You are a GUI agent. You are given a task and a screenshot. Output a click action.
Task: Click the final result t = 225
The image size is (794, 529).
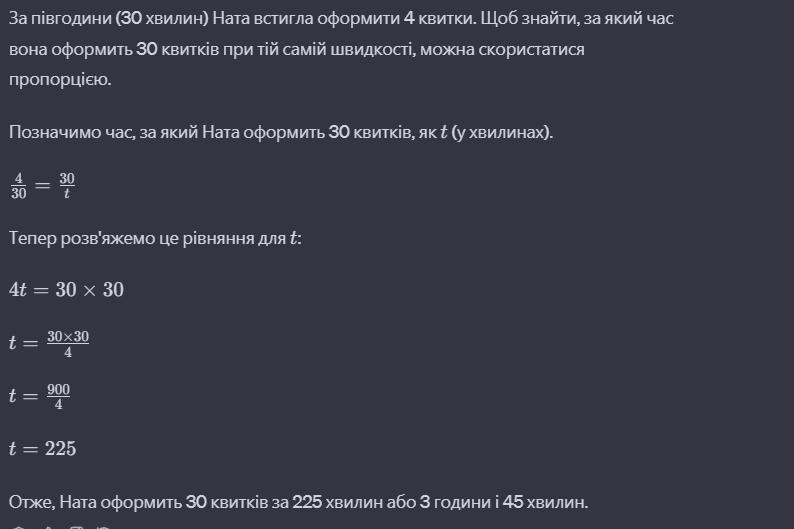click(42, 449)
